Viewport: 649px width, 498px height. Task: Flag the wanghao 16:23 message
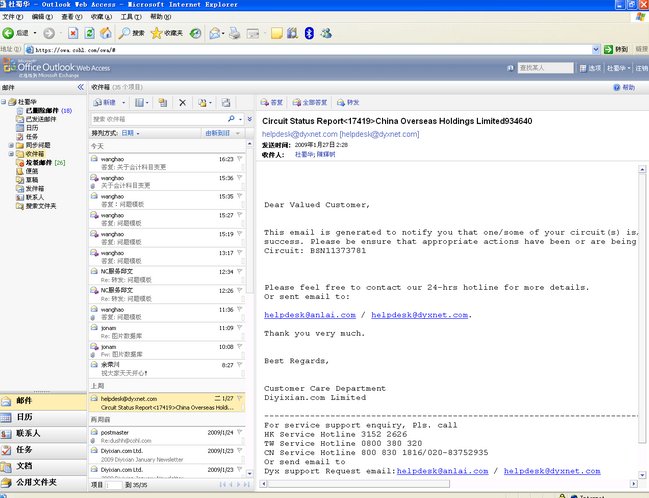pos(240,159)
